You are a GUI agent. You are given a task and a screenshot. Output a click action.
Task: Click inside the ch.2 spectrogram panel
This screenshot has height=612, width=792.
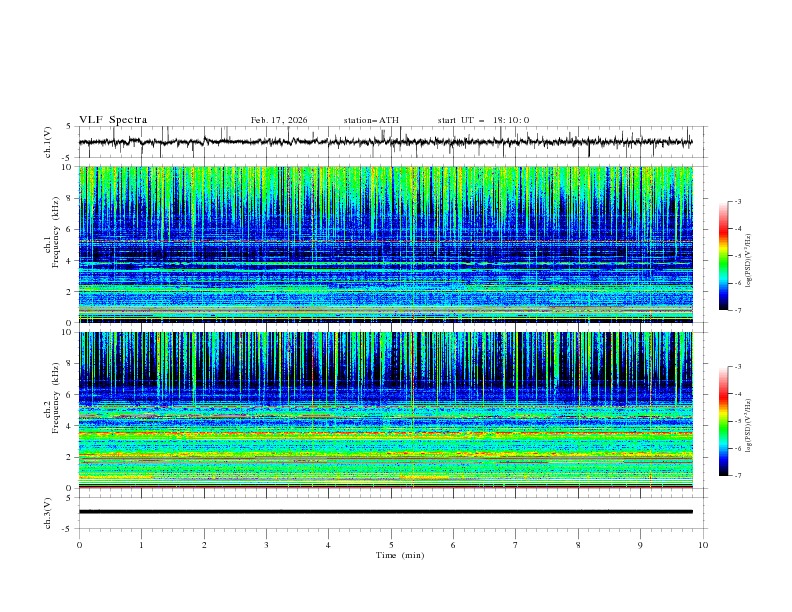point(386,410)
